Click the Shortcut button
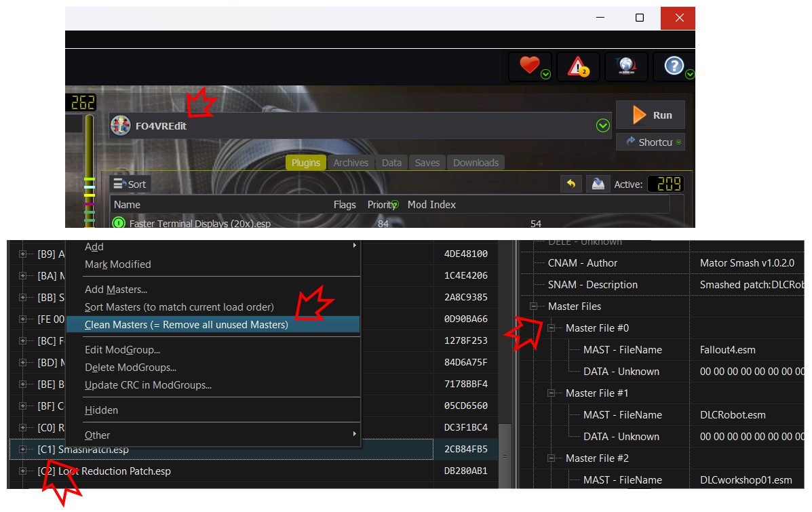812x512 pixels. point(650,142)
